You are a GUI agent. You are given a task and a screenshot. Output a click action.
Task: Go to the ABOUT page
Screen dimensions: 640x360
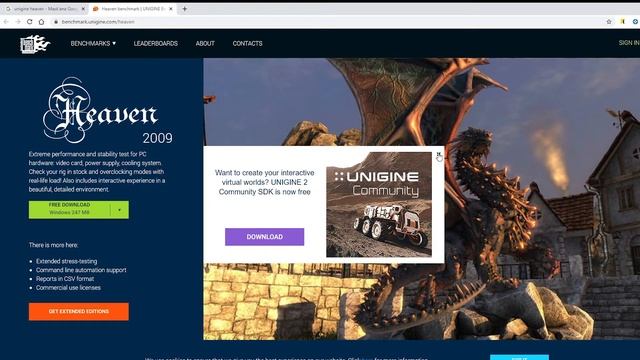205,43
